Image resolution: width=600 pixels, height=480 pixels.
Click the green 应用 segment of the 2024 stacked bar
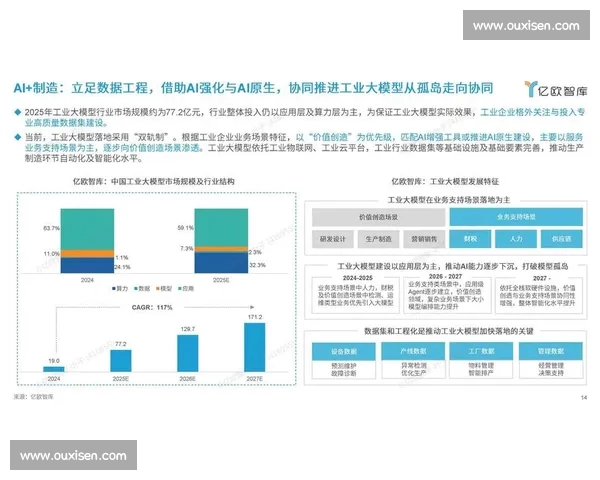coord(87,229)
